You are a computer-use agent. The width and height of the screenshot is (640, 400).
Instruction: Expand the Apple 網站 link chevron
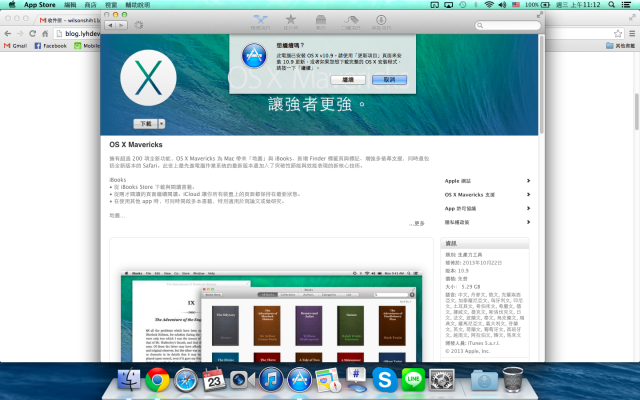point(528,181)
